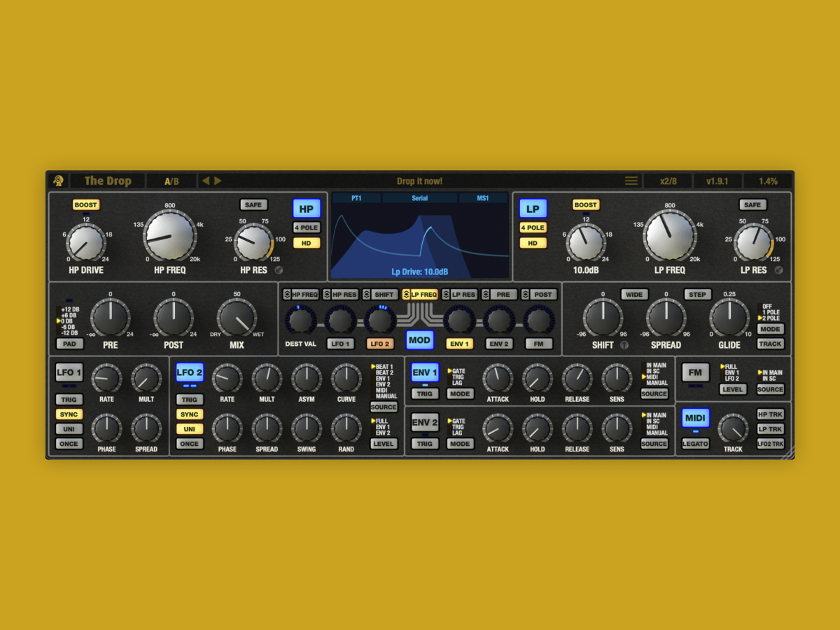
Task: Select the FM modulation source tab
Action: [539, 344]
